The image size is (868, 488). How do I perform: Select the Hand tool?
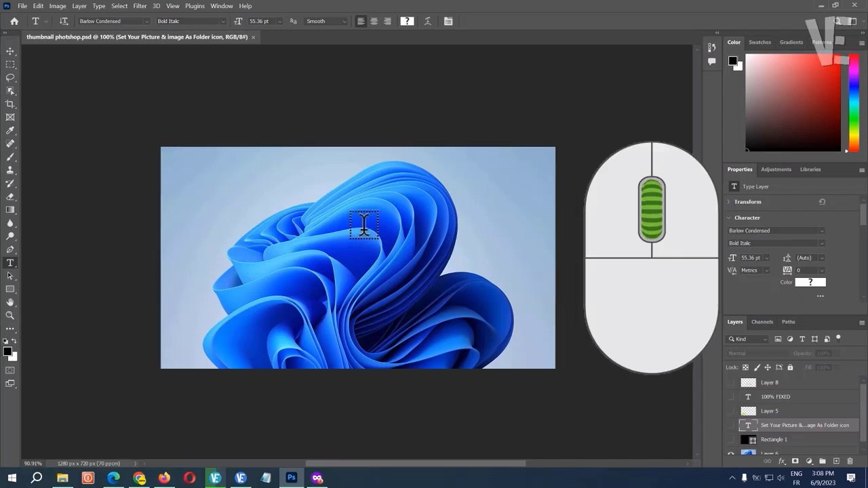(10, 302)
